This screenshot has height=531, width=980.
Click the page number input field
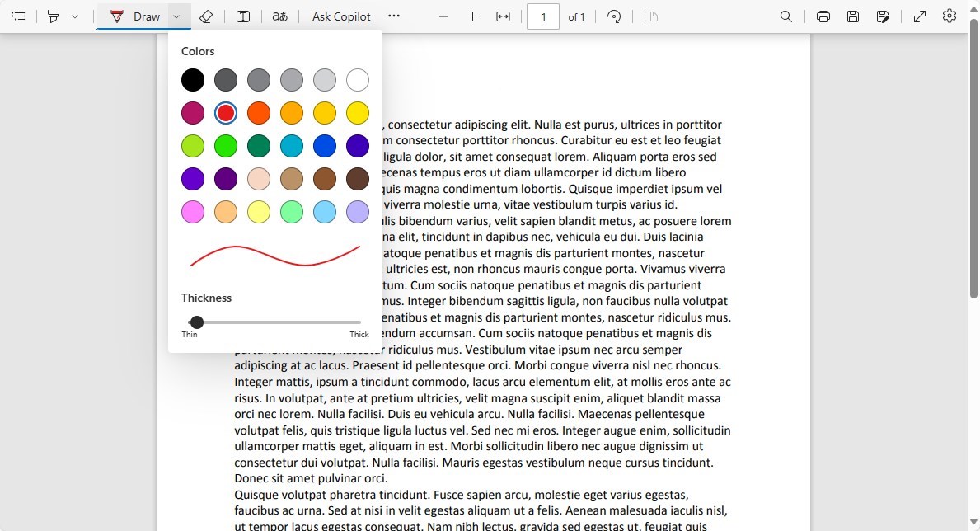pos(542,16)
